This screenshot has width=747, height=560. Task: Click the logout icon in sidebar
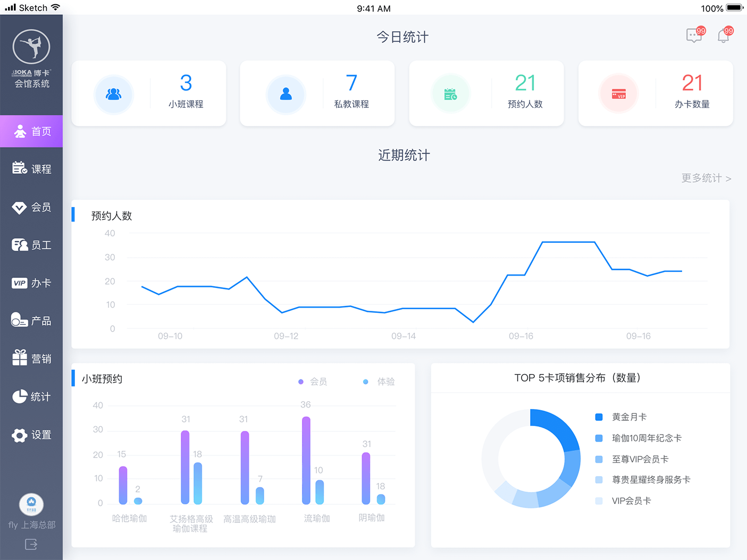(31, 544)
